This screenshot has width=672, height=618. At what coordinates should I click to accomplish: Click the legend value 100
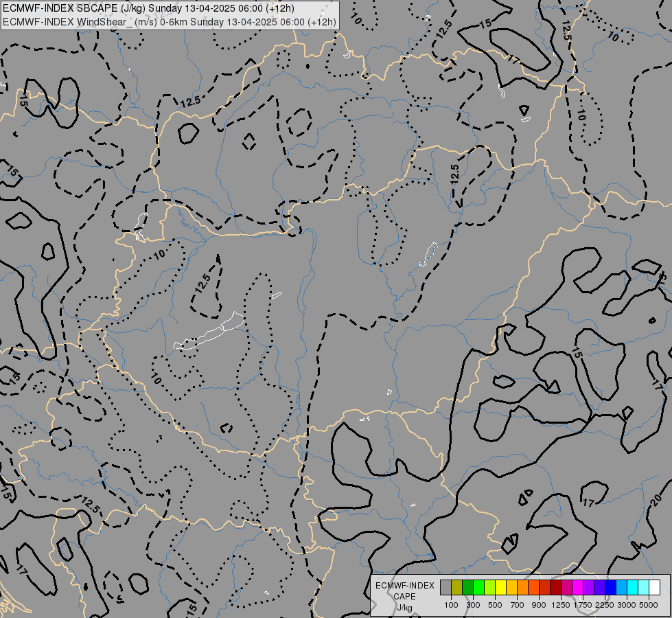(x=451, y=605)
